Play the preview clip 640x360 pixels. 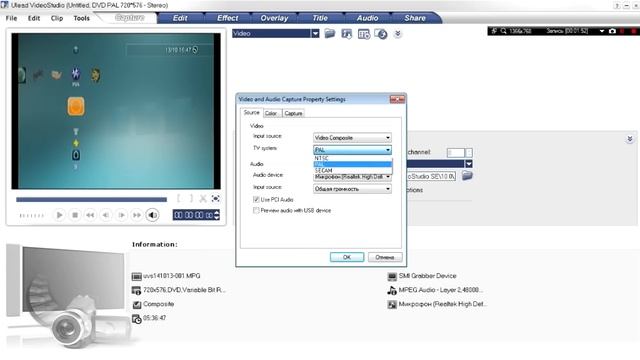pos(59,215)
